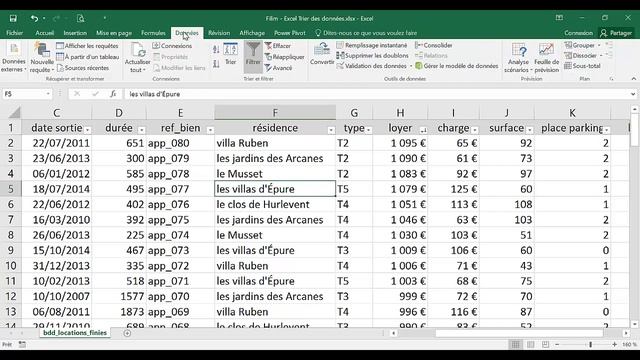This screenshot has height=360, width=640.
Task: Open résidence filter dropdown
Action: point(331,130)
